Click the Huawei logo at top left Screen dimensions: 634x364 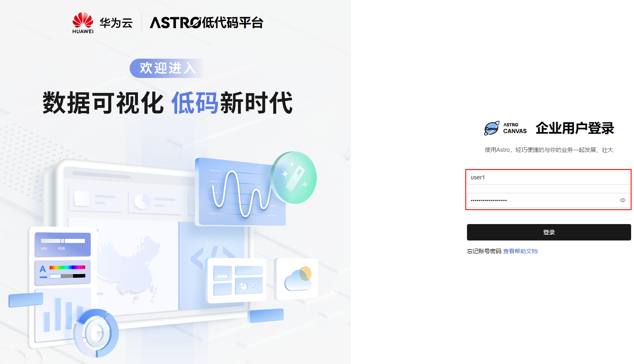(83, 23)
